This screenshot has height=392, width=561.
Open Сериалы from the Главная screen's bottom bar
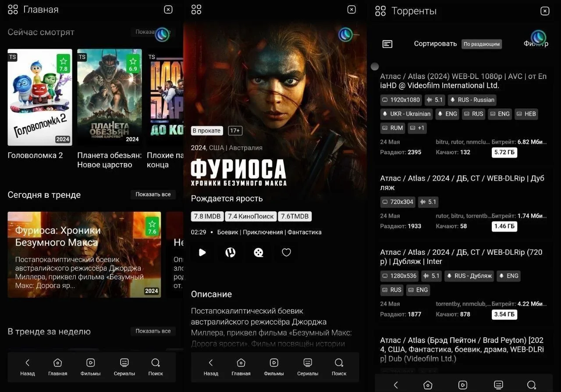tap(124, 367)
